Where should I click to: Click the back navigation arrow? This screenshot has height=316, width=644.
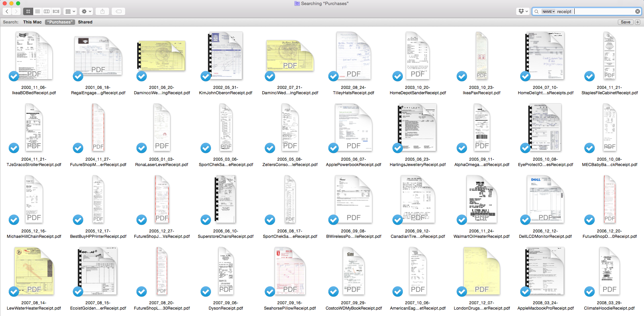point(7,11)
